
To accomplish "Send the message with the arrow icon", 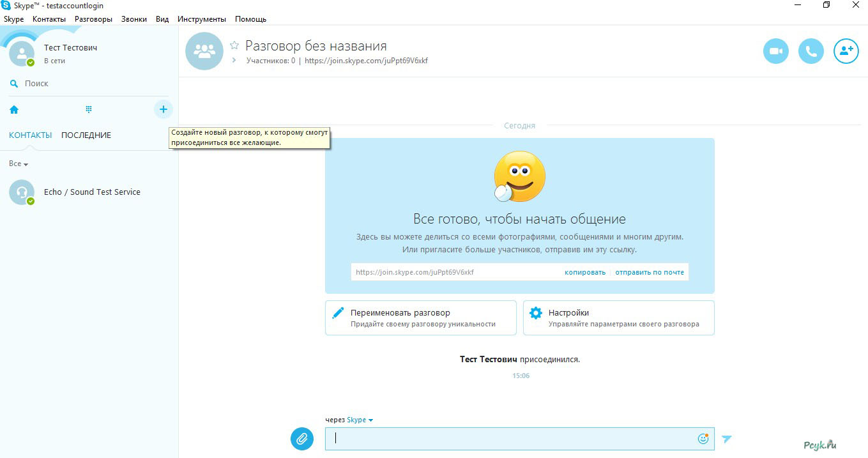I will tap(726, 439).
